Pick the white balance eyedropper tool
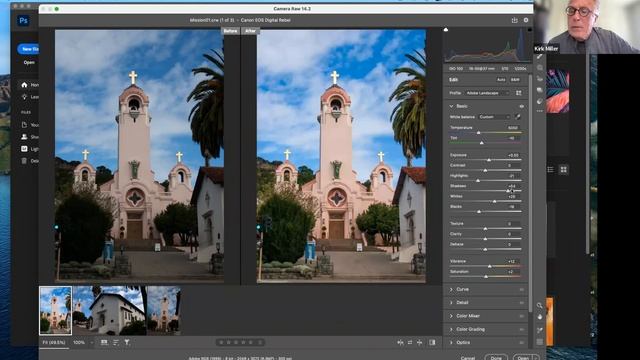The width and height of the screenshot is (640, 360). pos(518,117)
